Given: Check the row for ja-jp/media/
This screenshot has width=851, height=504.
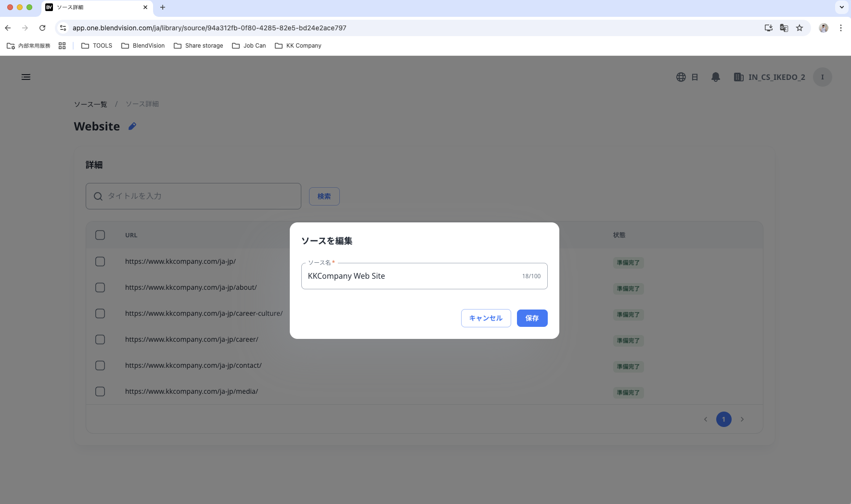Looking at the screenshot, I should click(x=100, y=391).
